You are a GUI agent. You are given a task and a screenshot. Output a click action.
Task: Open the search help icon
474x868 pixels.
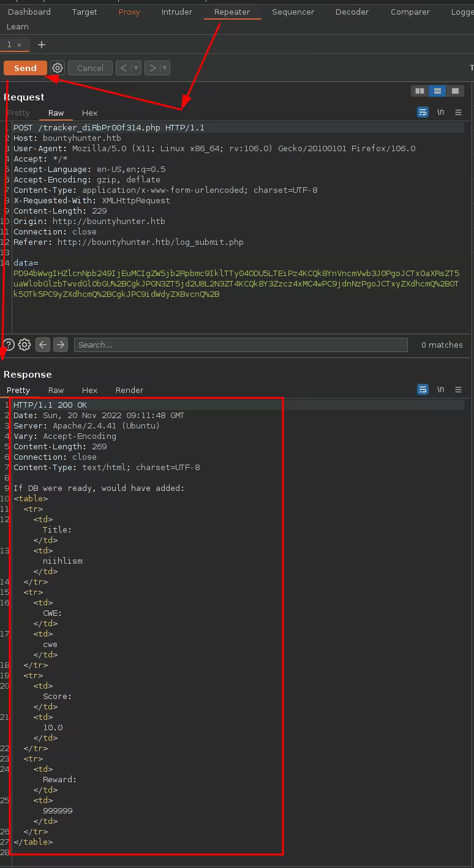[x=9, y=345]
